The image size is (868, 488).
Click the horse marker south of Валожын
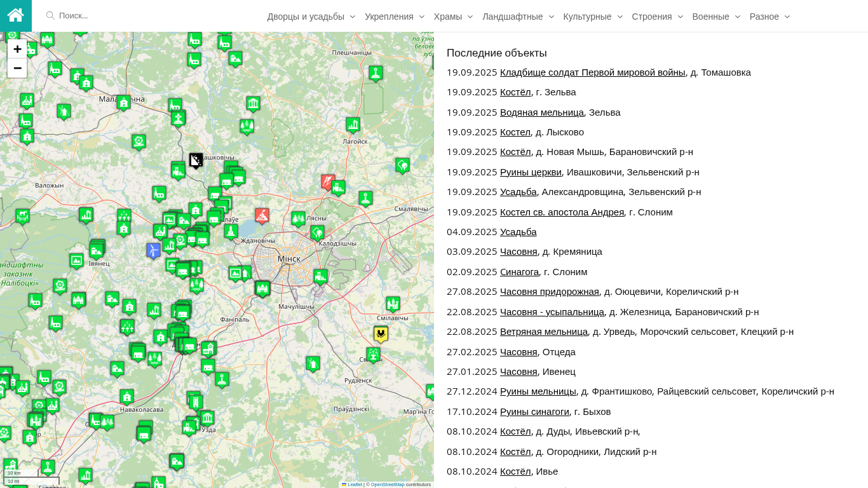point(22,216)
